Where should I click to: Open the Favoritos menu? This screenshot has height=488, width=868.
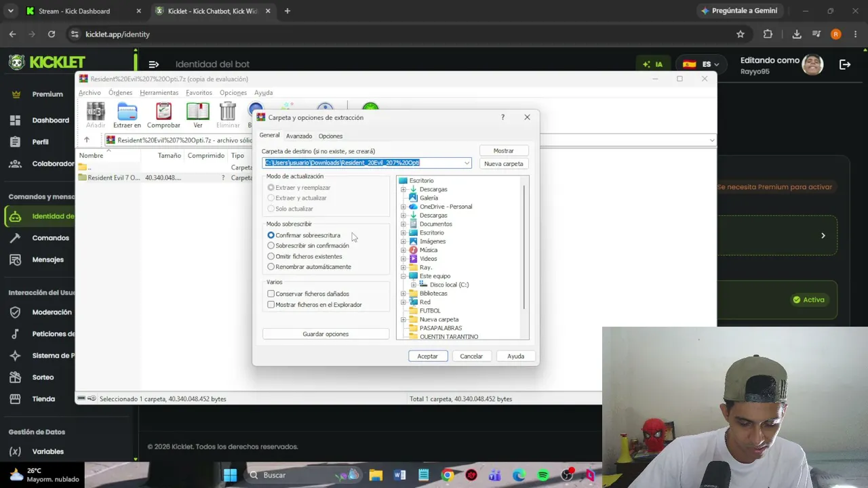199,93
